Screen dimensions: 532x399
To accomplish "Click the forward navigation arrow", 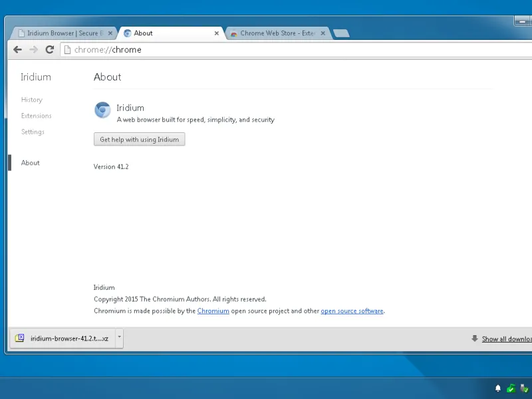I will pyautogui.click(x=34, y=50).
